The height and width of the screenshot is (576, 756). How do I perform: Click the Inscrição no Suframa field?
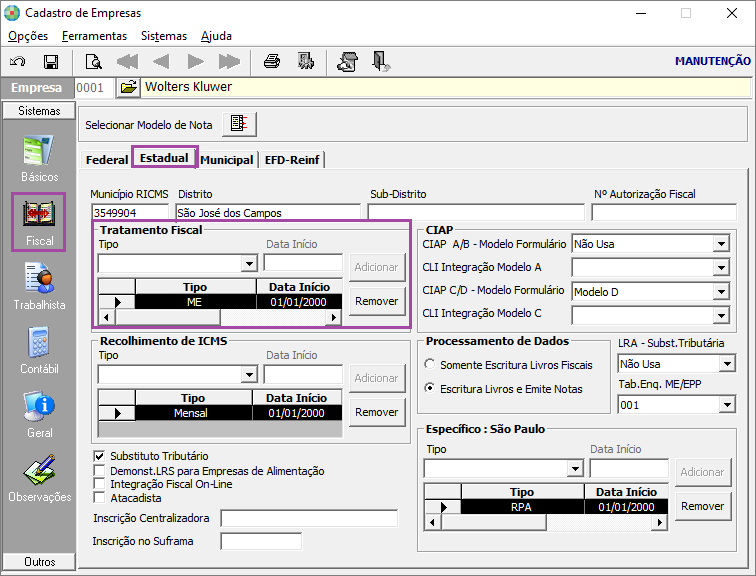261,541
